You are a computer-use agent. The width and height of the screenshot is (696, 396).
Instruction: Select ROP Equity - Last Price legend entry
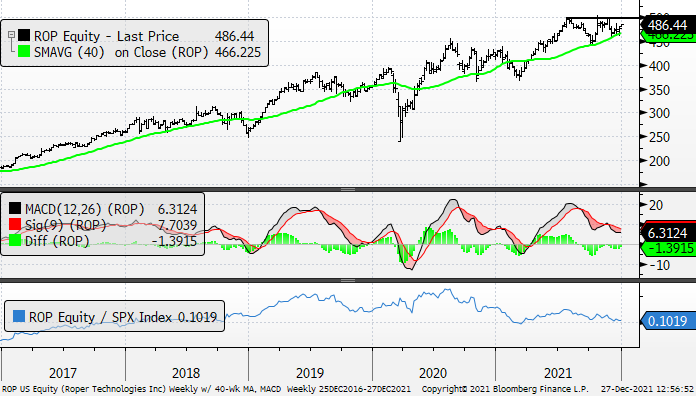coord(107,36)
